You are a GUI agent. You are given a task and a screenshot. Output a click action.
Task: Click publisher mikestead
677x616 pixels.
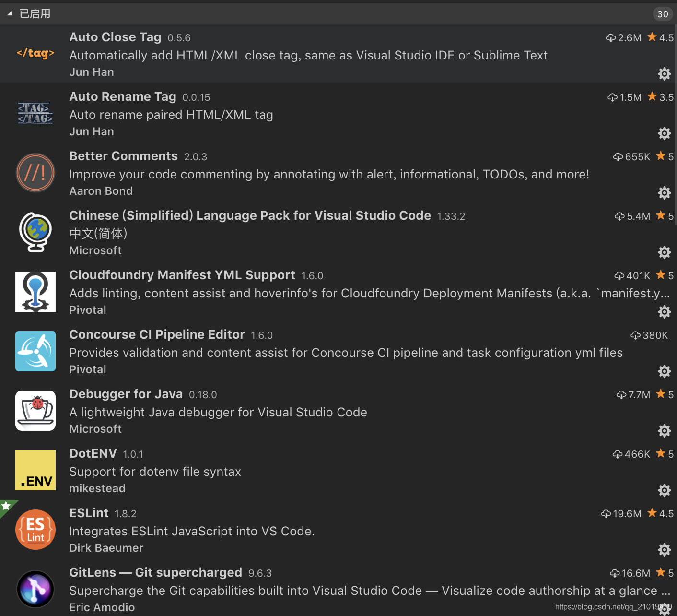pos(97,488)
